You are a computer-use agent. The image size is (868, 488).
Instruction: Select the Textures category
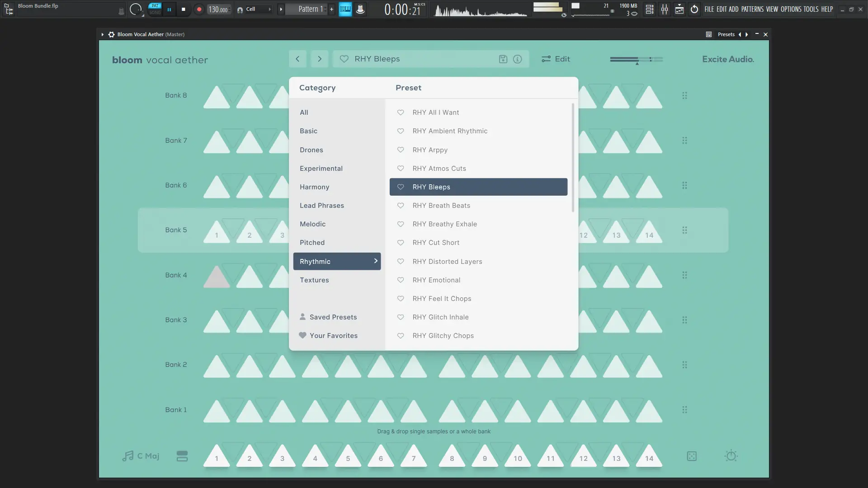[x=314, y=280]
